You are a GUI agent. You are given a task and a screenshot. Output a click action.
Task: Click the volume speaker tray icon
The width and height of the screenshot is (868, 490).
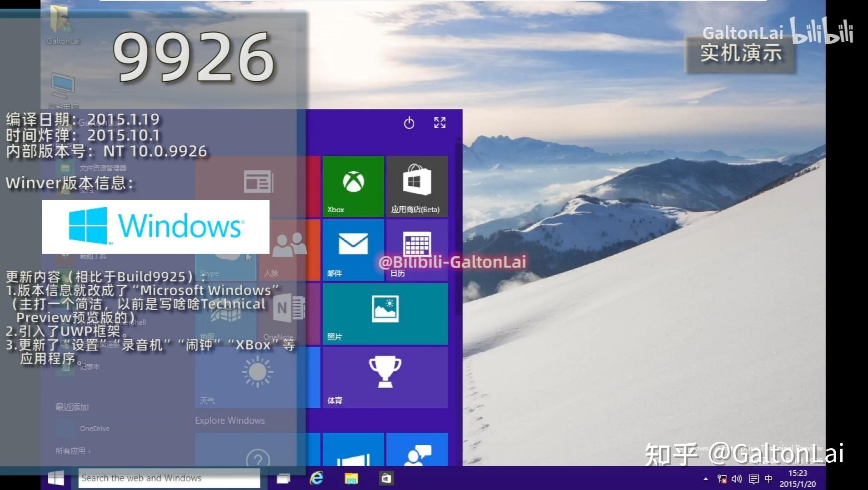click(737, 479)
